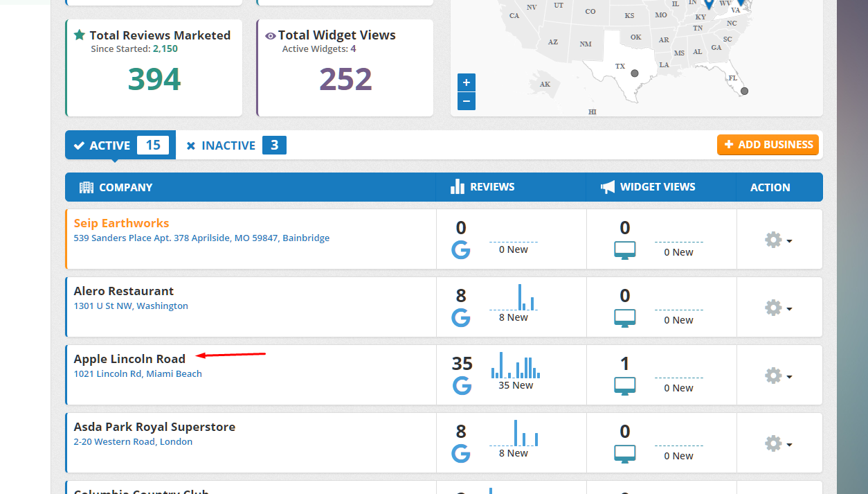Expand gear action menu for Asda Park Royal Superstore

[778, 444]
